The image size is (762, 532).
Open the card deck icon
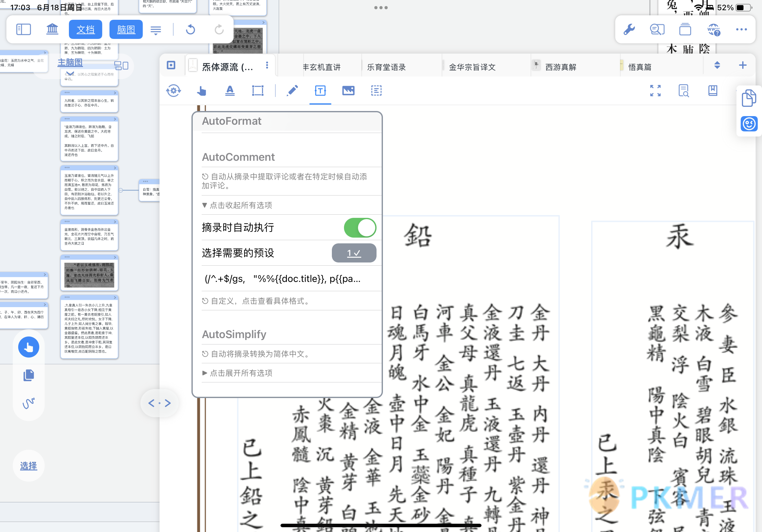[x=685, y=30]
